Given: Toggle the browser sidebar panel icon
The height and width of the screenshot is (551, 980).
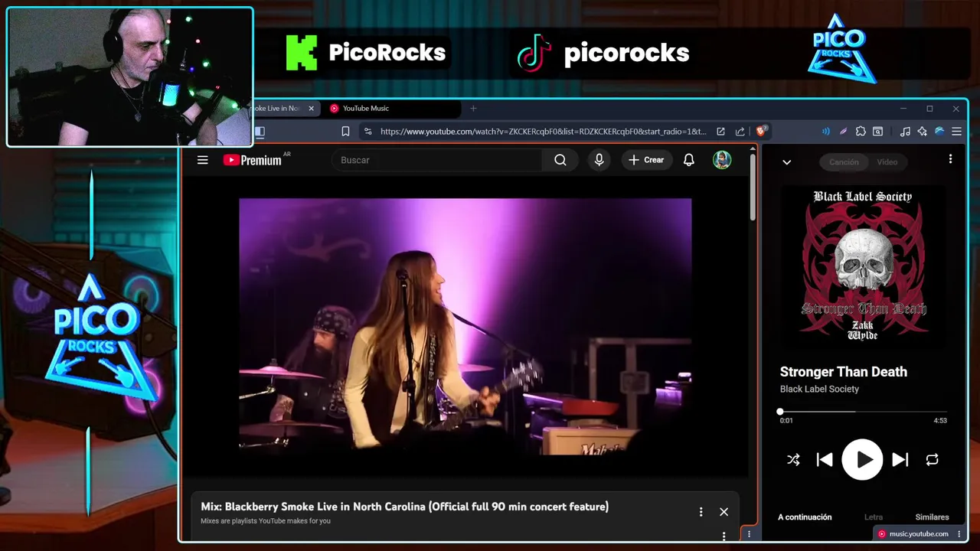Looking at the screenshot, I should (x=260, y=132).
